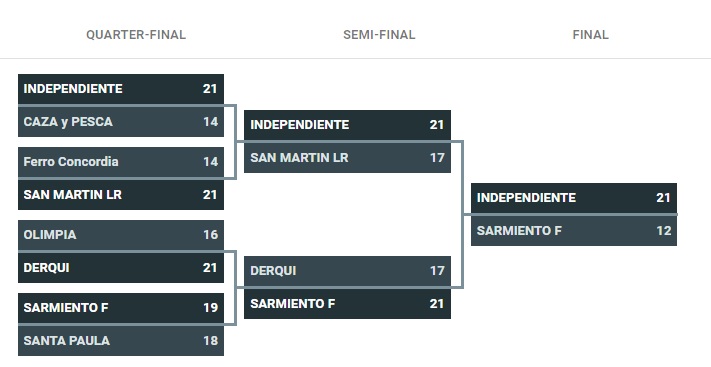Select INDEPENDENTE in the final match
Image resolution: width=711 pixels, height=367 pixels.
pyautogui.click(x=574, y=198)
